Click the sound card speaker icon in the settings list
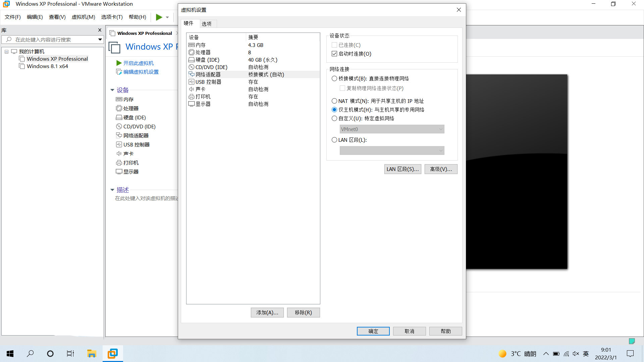The height and width of the screenshot is (362, 644). [192, 89]
